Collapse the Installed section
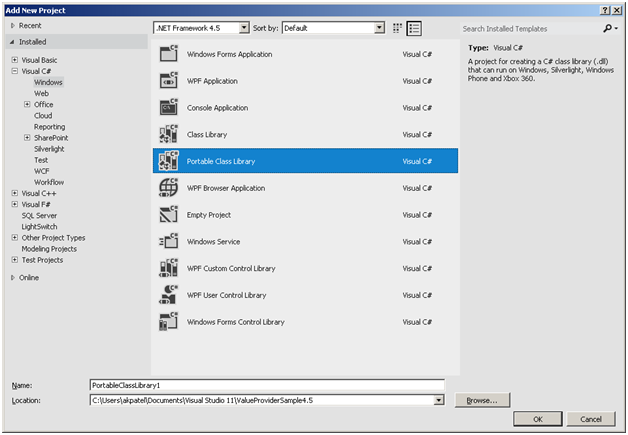 [12, 42]
